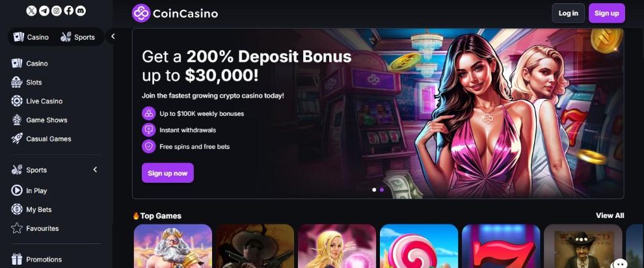Open the X (Twitter) social icon
Image resolution: width=644 pixels, height=268 pixels.
point(31,10)
